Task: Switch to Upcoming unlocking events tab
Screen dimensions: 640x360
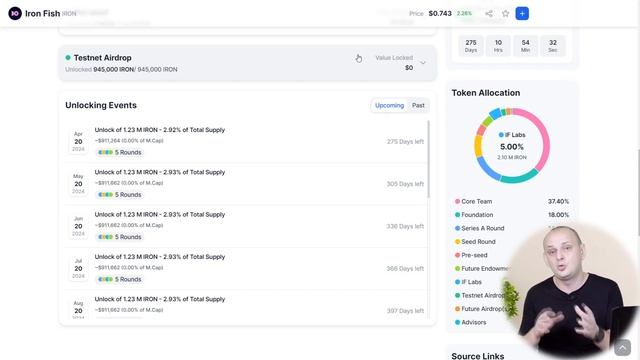Action: (389, 105)
